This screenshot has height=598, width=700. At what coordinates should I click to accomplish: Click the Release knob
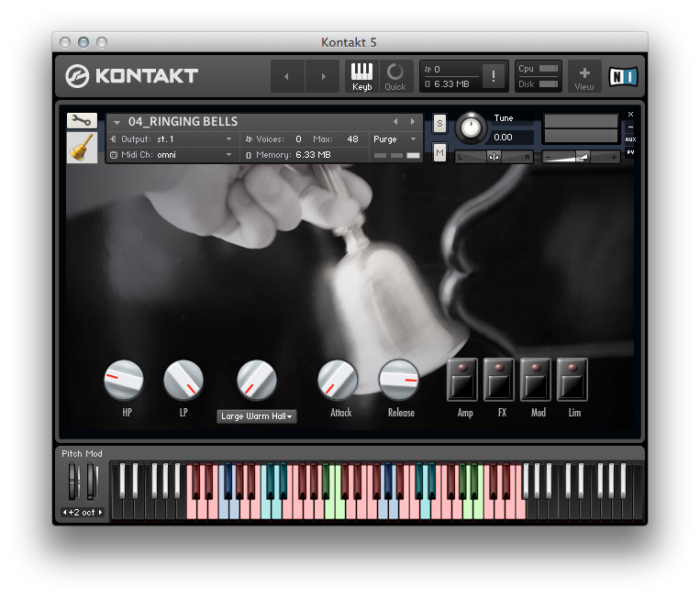point(399,381)
